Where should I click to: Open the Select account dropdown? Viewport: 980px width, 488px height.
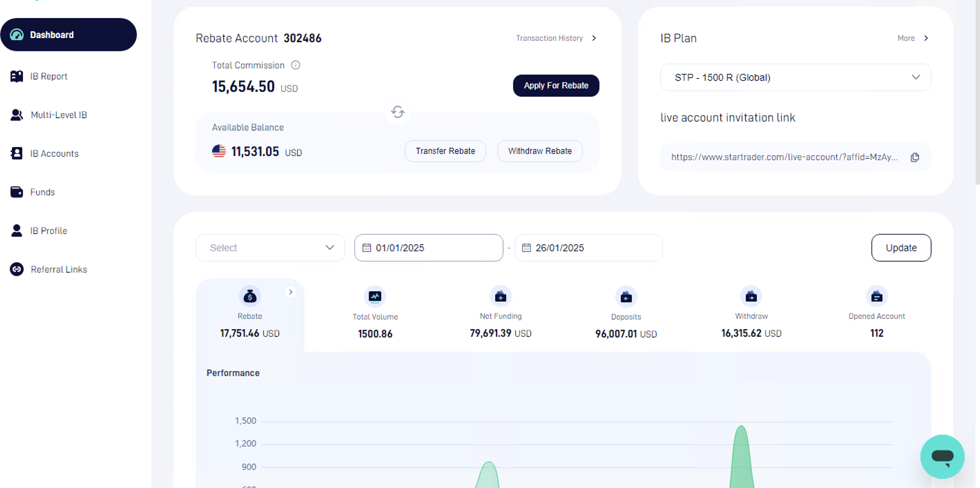tap(270, 247)
